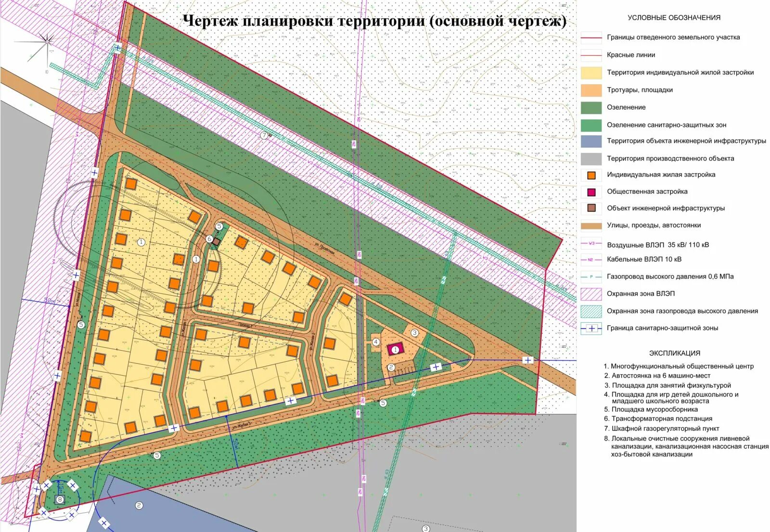The height and width of the screenshot is (532, 770).
Task: Click the legend text 'Границы отведенного земельного участка'
Action: click(673, 38)
